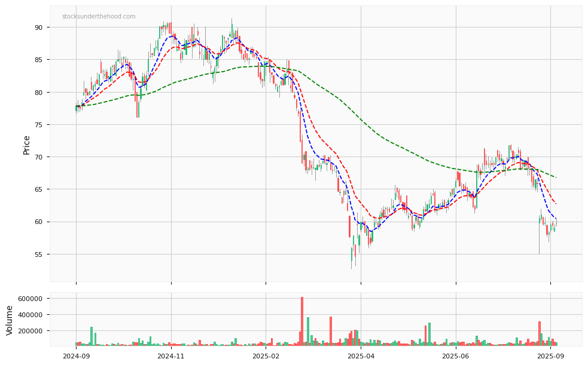This screenshot has height=365, width=588.
Task: Click the volume axis tick "400000"
Action: [x=31, y=315]
